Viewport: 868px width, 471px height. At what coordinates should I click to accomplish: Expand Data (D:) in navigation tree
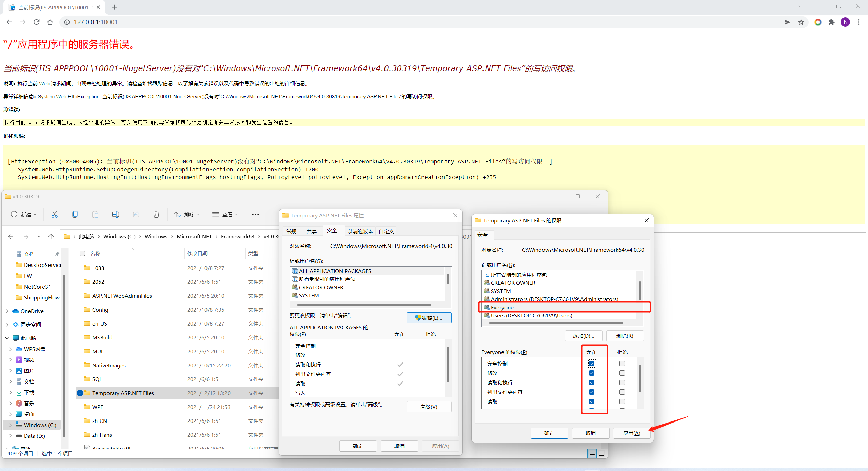pyautogui.click(x=11, y=436)
